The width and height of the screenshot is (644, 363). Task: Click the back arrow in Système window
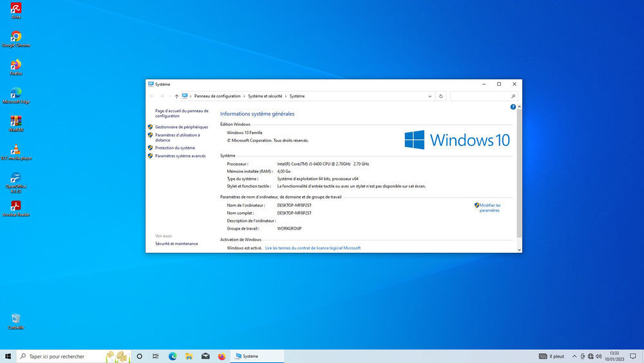(152, 96)
